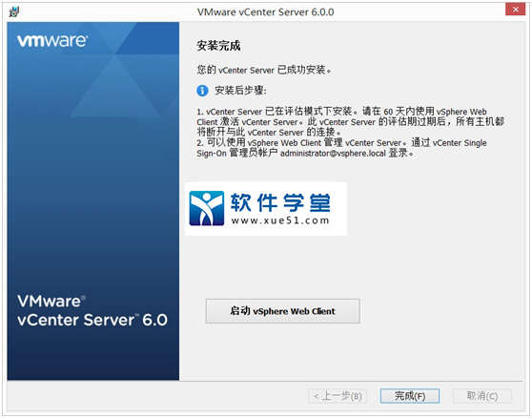The image size is (532, 418).
Task: Click the vmware logo in sidebar
Action: [52, 40]
